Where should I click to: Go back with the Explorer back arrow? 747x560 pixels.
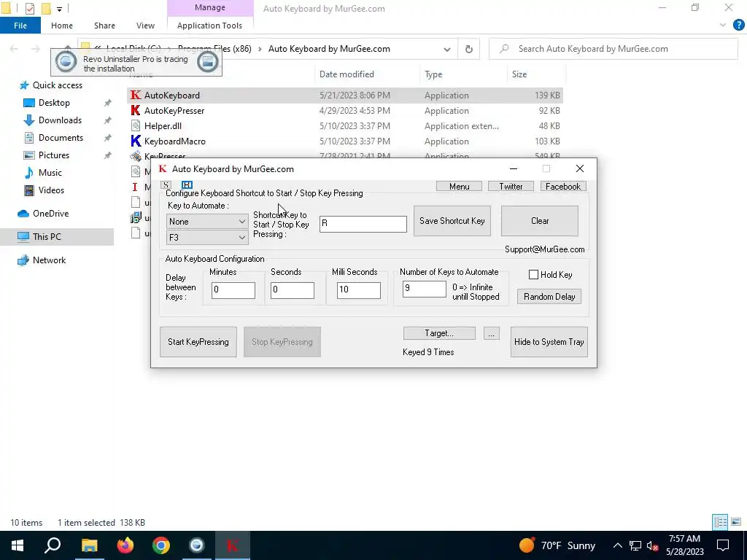pyautogui.click(x=14, y=49)
